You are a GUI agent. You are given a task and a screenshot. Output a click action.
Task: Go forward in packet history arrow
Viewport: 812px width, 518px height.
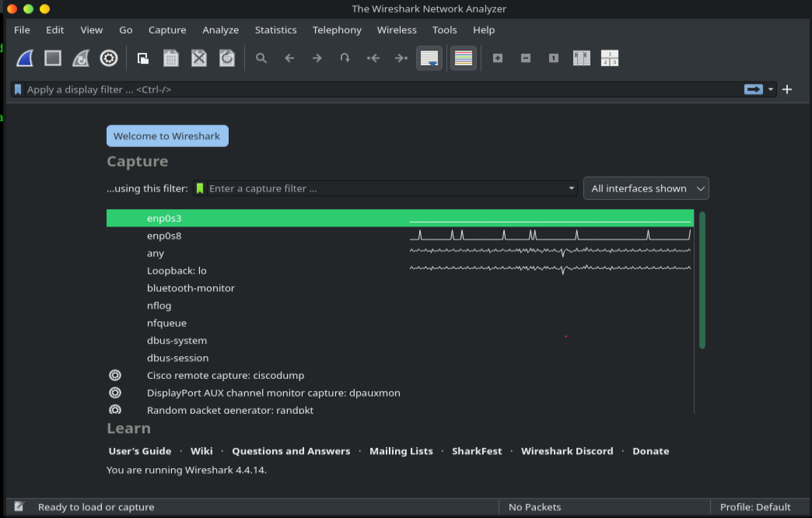pos(317,58)
